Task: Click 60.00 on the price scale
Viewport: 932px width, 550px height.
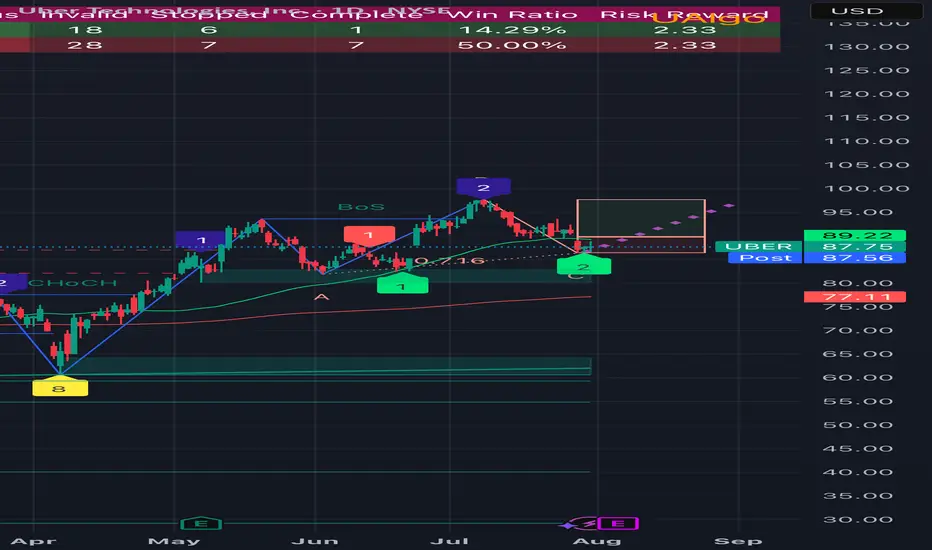Action: click(859, 378)
